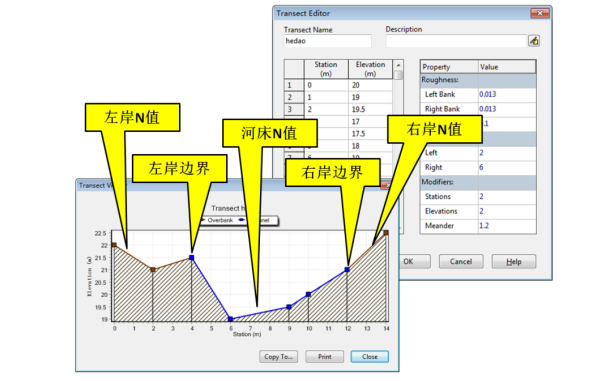Image resolution: width=609 pixels, height=381 pixels.
Task: Click the Transect Name input field
Action: click(327, 41)
